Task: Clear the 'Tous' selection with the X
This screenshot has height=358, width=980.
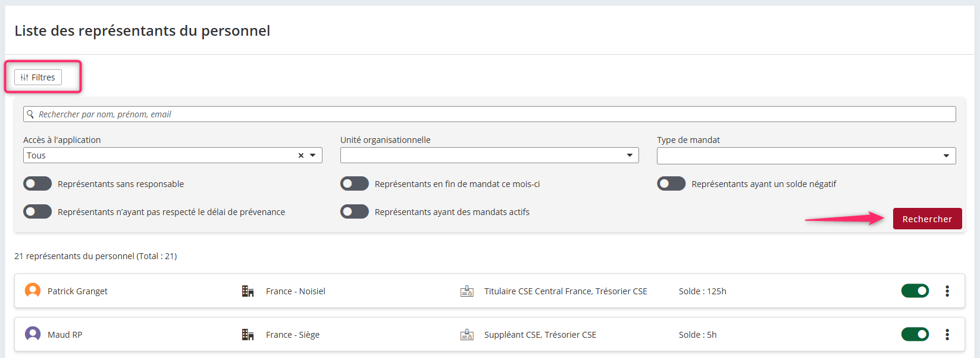Action: [x=301, y=155]
